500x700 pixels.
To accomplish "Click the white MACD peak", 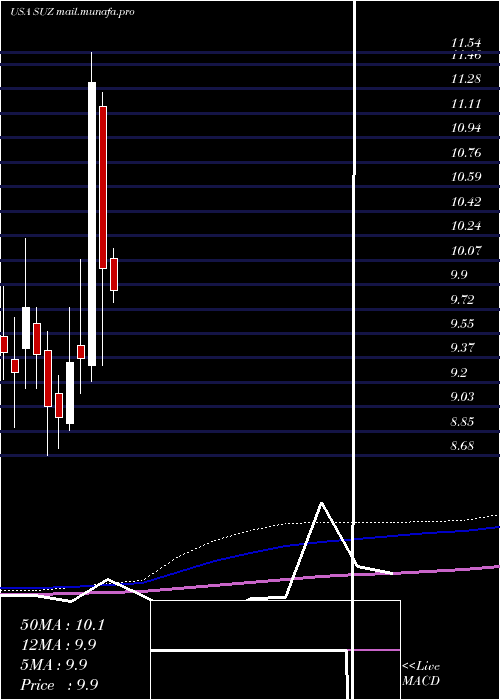I will (321, 504).
